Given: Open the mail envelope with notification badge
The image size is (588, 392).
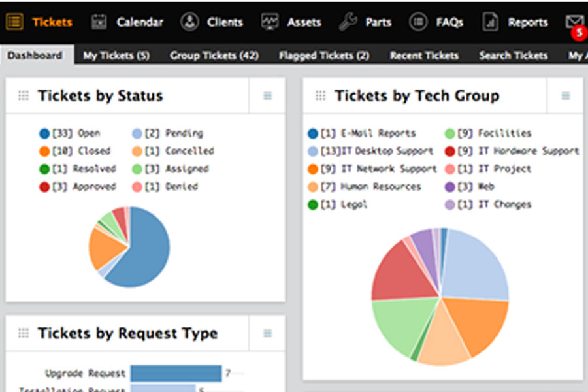Looking at the screenshot, I should [574, 22].
